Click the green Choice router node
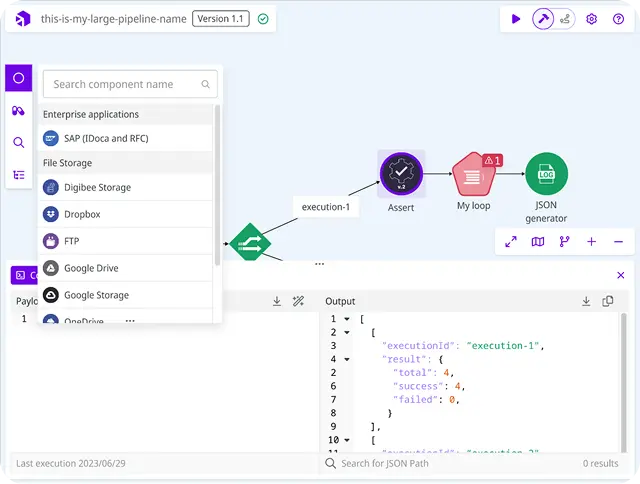This screenshot has width=640, height=484. pyautogui.click(x=250, y=242)
